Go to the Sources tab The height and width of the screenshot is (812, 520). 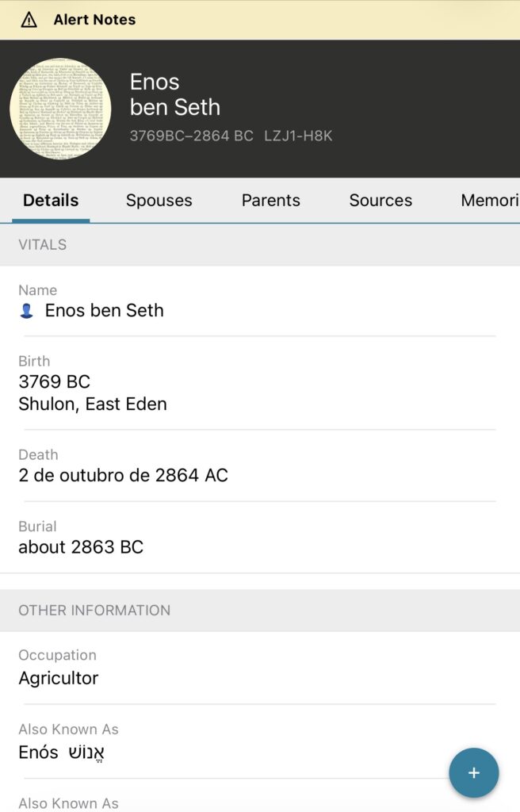380,201
